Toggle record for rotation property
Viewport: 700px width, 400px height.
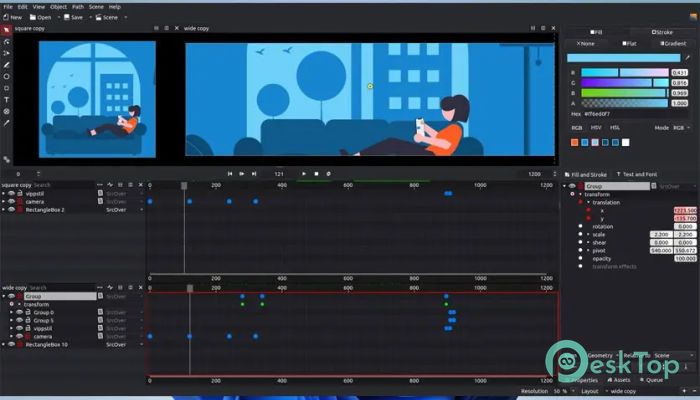[580, 226]
